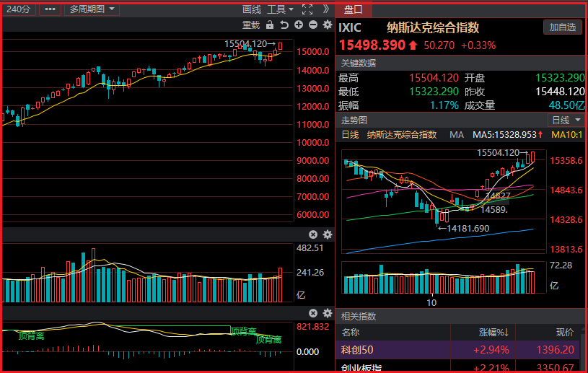Select the 科创50 index row
The height and width of the screenshot is (373, 588).
[x=457, y=350]
